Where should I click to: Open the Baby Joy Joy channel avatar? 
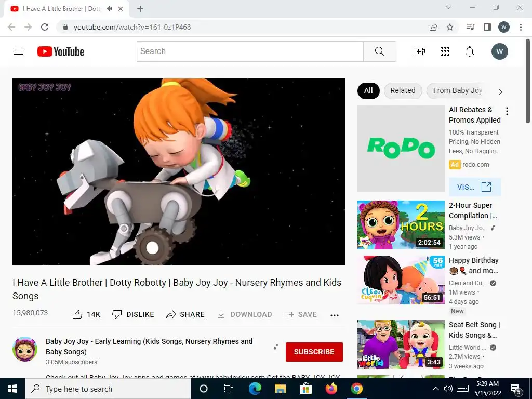25,349
